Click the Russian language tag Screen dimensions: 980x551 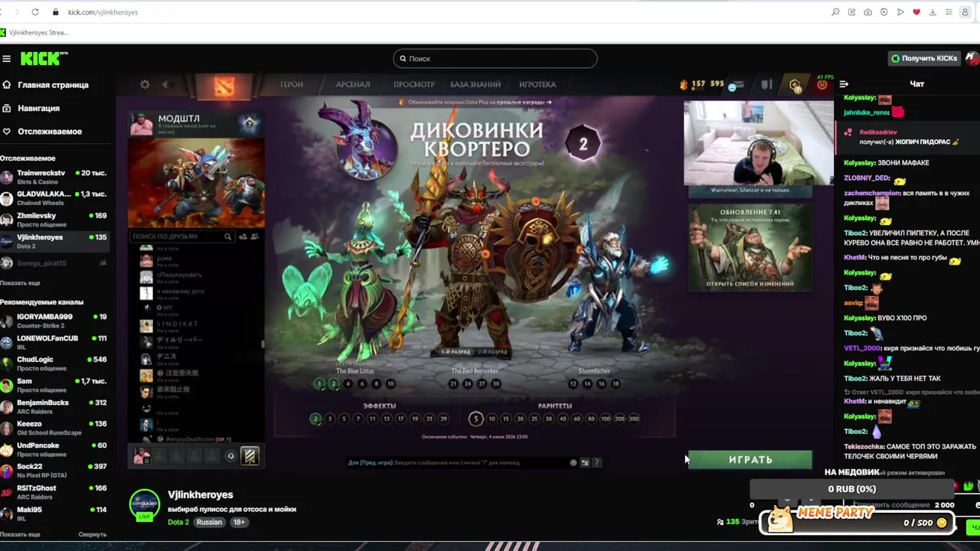(209, 522)
